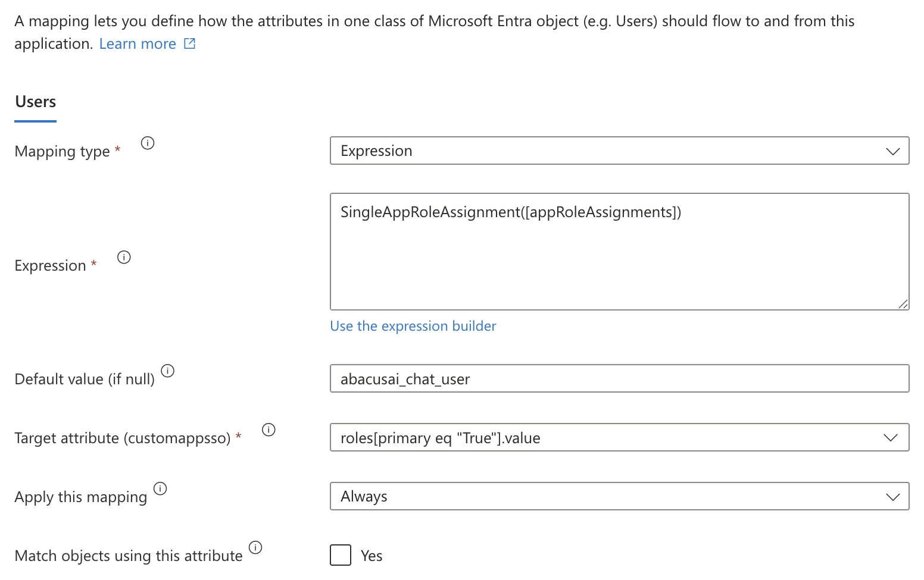Click chevron arrow of Mapping type dropdown

point(892,151)
